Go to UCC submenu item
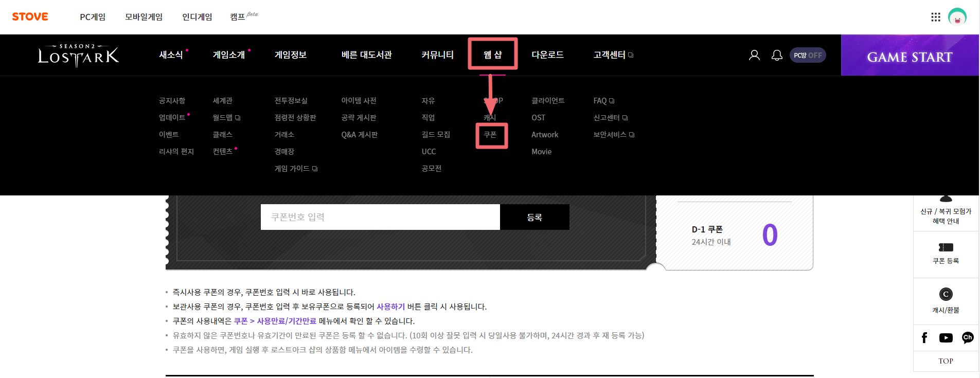The image size is (980, 378). coord(429,152)
